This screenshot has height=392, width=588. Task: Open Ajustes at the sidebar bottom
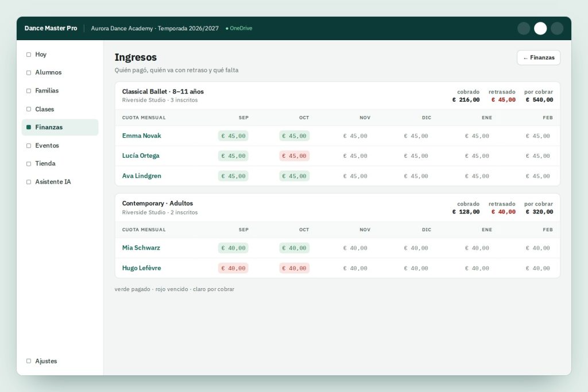60,361
